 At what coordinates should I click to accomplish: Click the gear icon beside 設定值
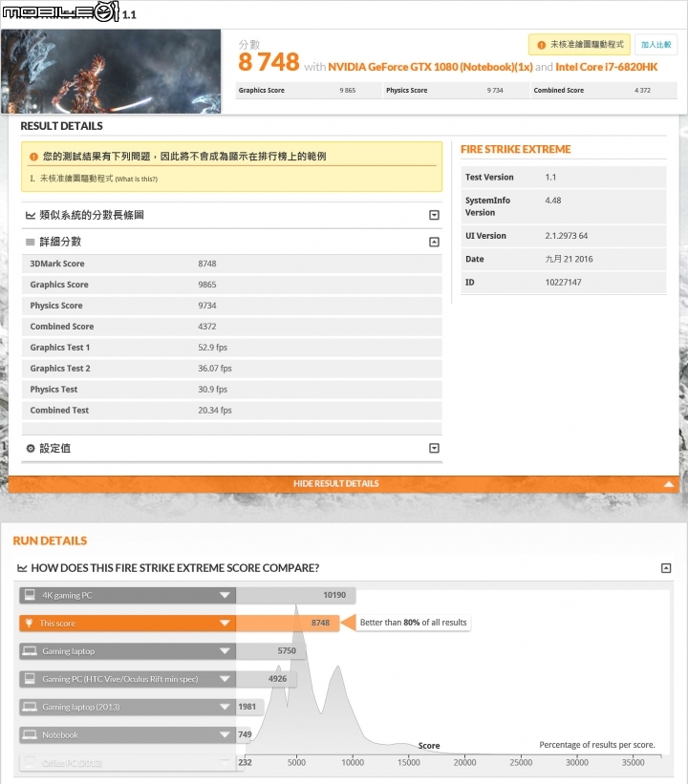[x=31, y=448]
